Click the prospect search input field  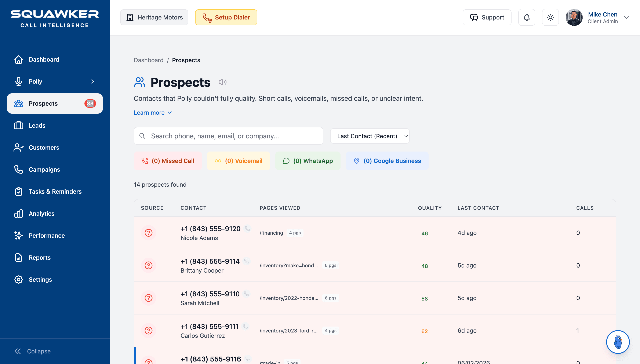click(228, 136)
